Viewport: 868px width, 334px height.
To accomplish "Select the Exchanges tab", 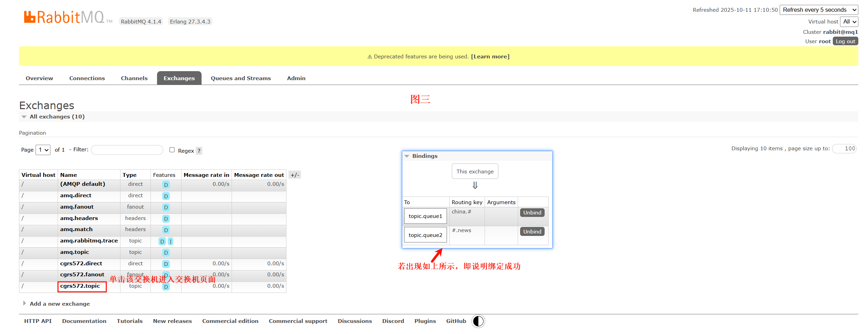I will pyautogui.click(x=179, y=78).
